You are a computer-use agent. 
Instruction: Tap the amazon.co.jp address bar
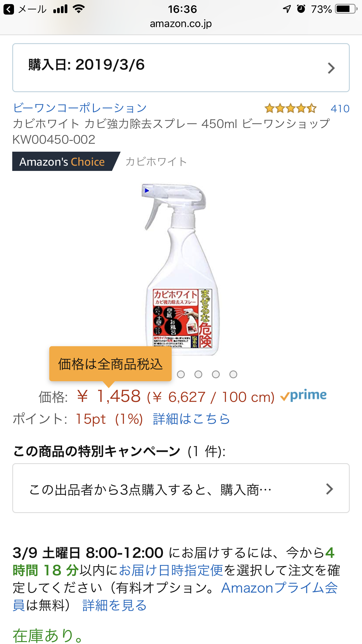point(181,23)
